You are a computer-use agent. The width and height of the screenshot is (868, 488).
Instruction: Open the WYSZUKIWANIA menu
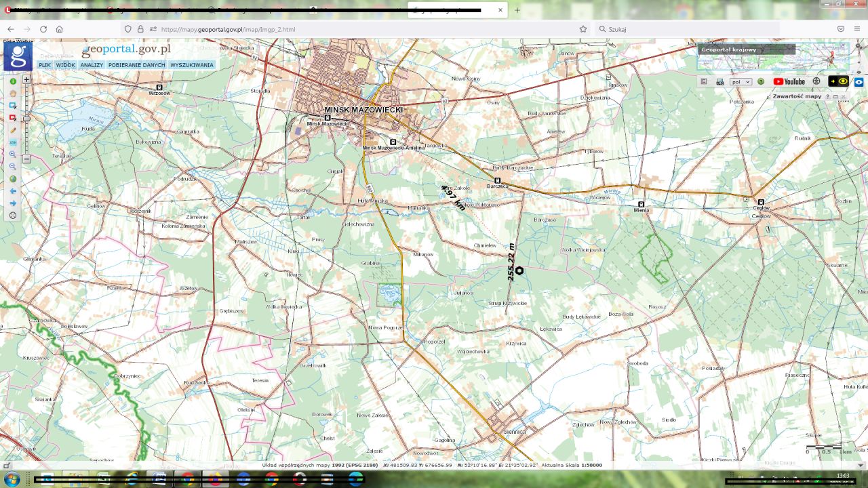192,65
